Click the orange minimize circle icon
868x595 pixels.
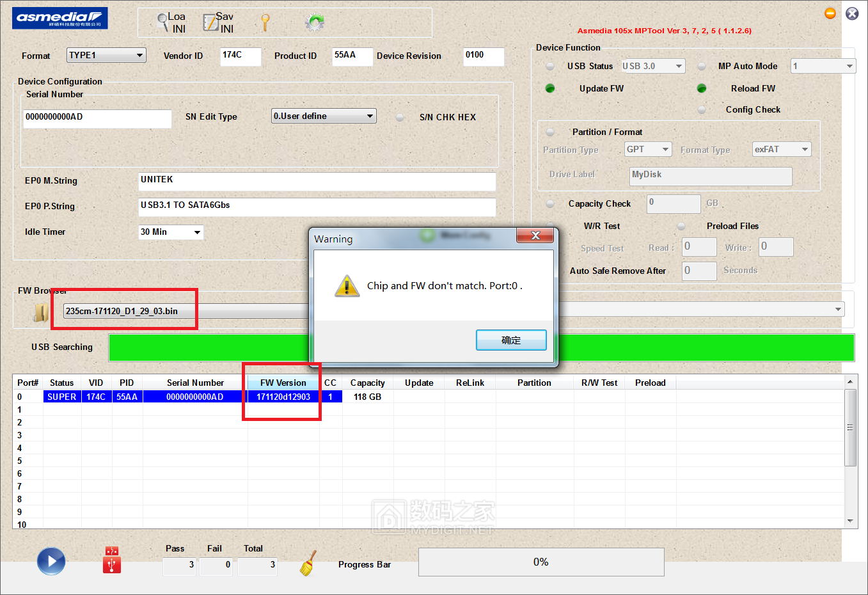[830, 13]
